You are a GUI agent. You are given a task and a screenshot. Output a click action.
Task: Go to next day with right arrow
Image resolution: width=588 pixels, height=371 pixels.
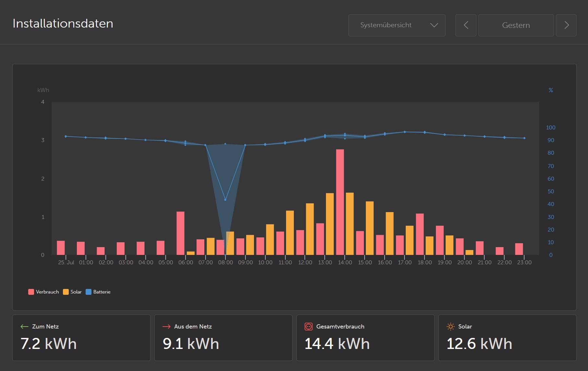pos(566,25)
